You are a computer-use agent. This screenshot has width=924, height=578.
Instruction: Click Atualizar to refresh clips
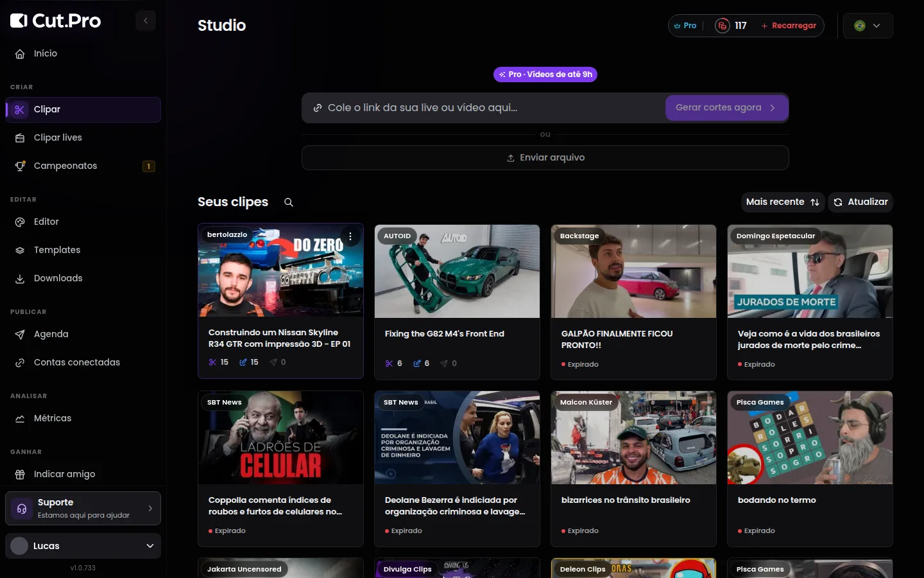tap(860, 202)
